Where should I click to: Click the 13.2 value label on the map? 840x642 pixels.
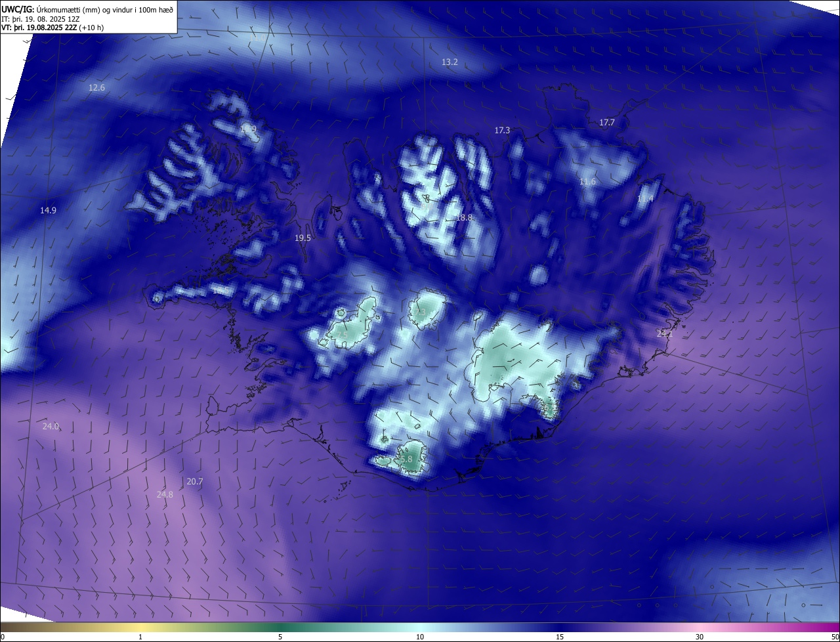(x=450, y=62)
